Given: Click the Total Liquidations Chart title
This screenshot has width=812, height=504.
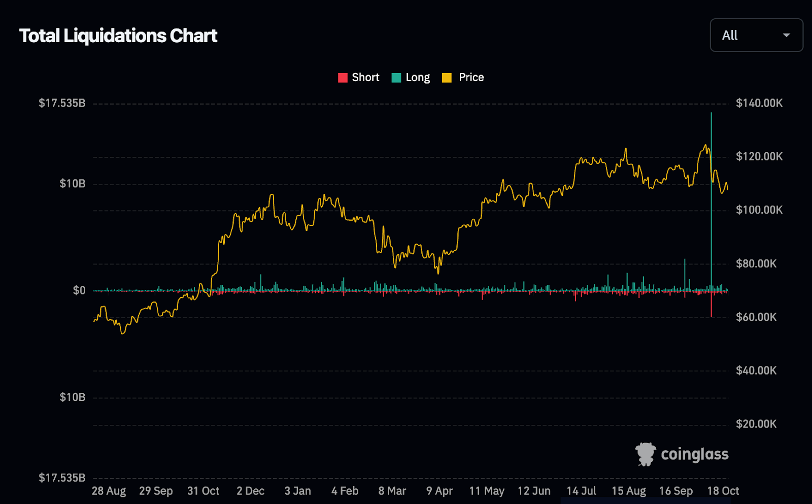Looking at the screenshot, I should point(118,36).
